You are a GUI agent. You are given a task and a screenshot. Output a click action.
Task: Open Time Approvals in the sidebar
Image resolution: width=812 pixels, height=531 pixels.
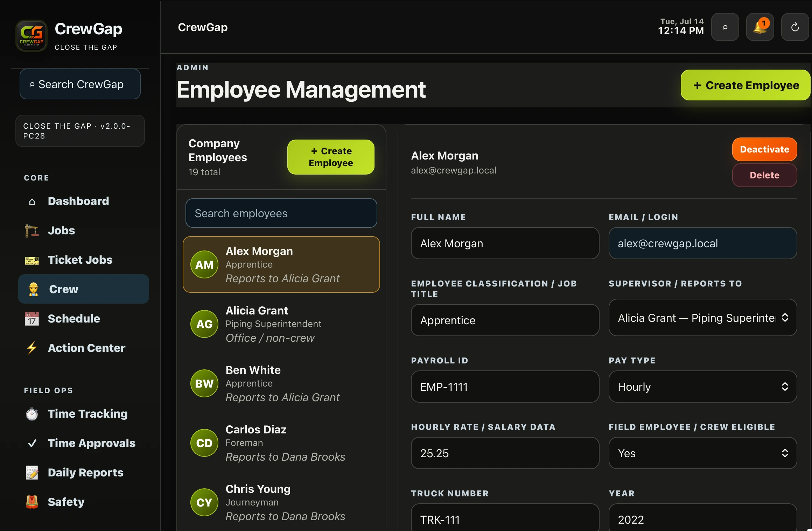pos(83,443)
